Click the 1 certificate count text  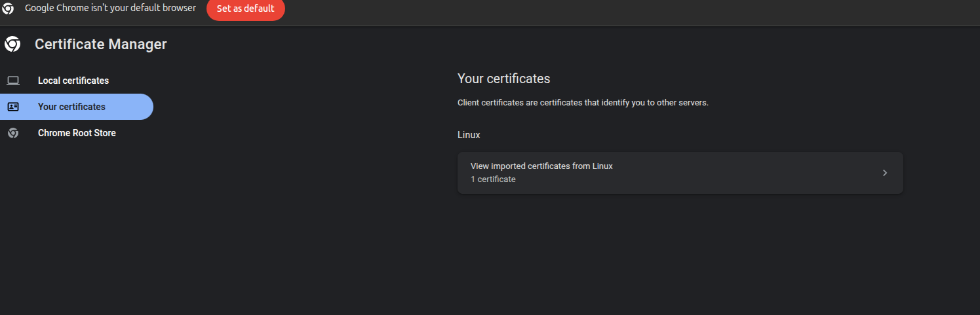pyautogui.click(x=493, y=179)
